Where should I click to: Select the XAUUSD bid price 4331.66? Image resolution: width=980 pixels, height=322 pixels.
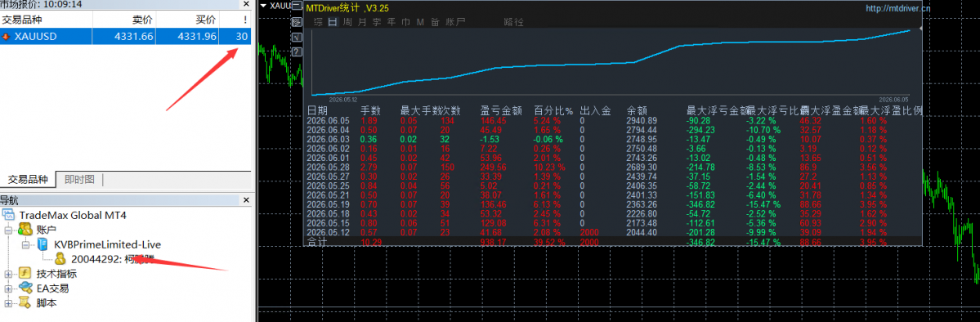[134, 36]
